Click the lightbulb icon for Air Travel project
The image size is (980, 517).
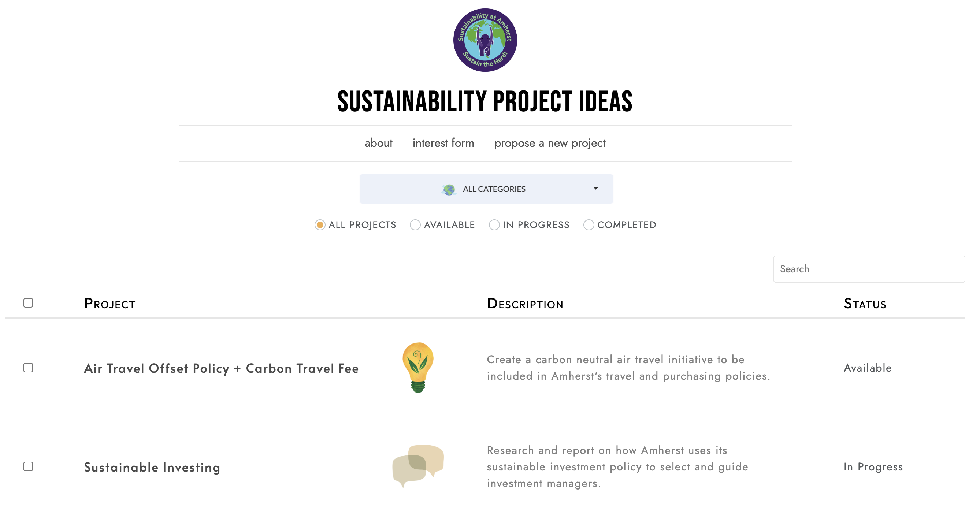click(418, 368)
